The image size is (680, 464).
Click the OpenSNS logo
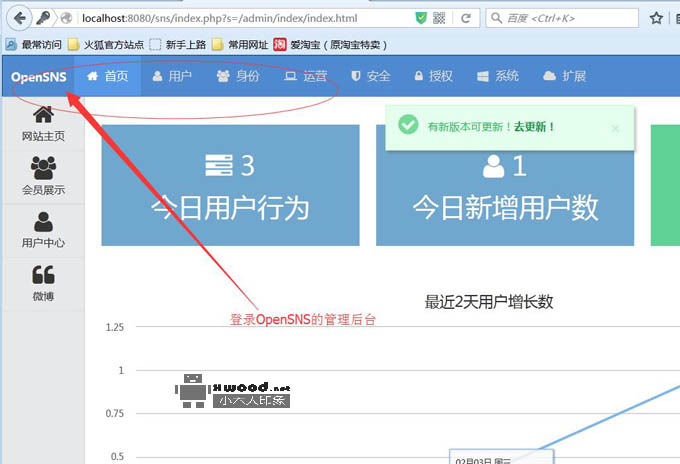(x=39, y=77)
